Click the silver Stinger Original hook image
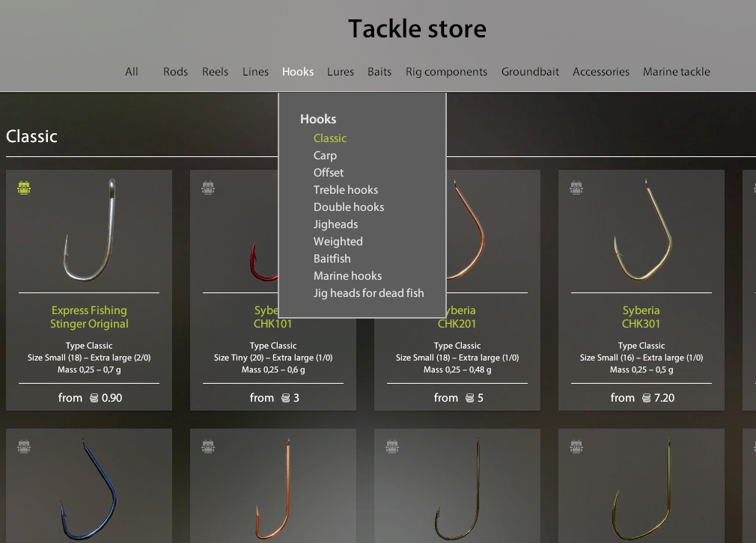Screen dimensions: 756x543 (x=90, y=230)
